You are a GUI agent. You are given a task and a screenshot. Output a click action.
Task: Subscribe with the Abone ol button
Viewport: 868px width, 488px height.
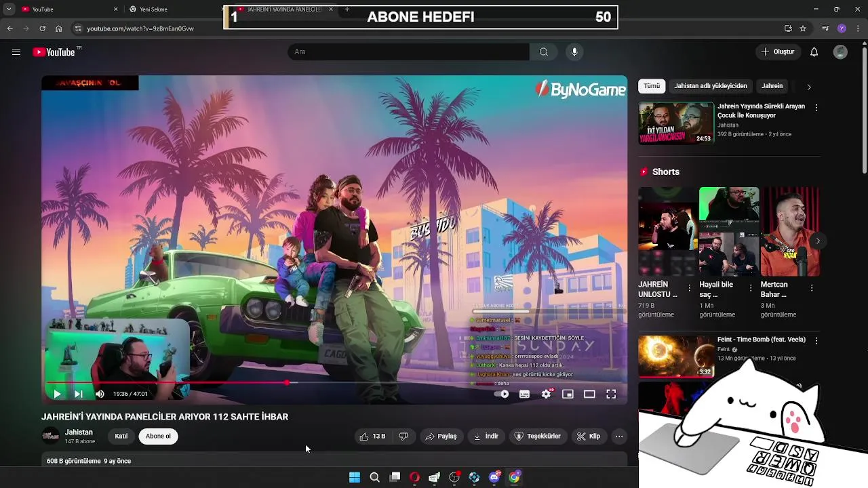158,436
